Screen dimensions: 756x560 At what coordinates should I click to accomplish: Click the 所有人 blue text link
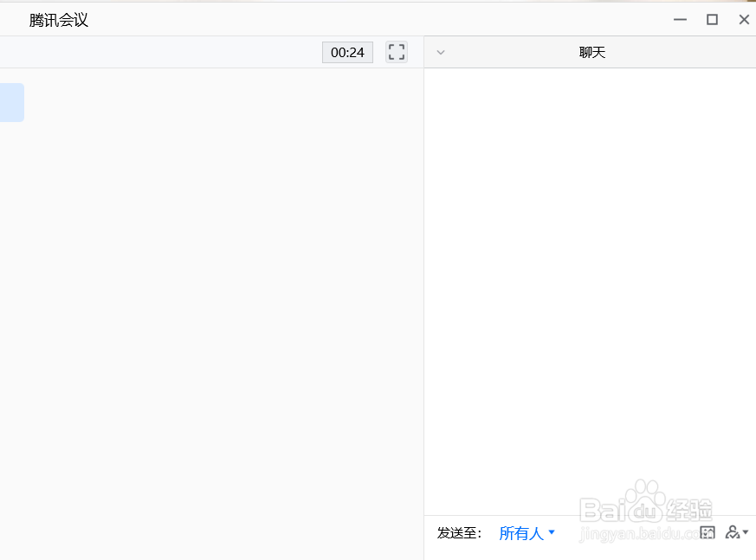520,533
